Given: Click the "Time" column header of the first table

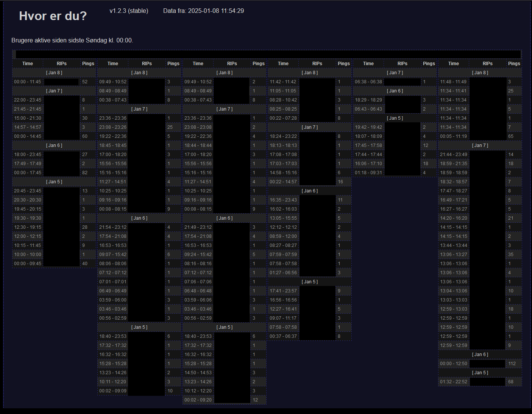Looking at the screenshot, I should coord(27,63).
